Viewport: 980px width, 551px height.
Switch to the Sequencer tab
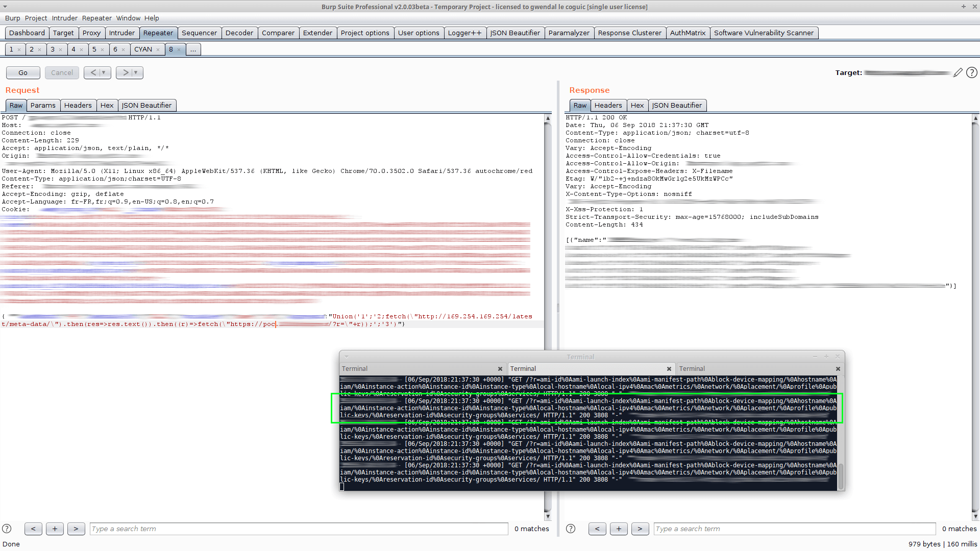199,33
